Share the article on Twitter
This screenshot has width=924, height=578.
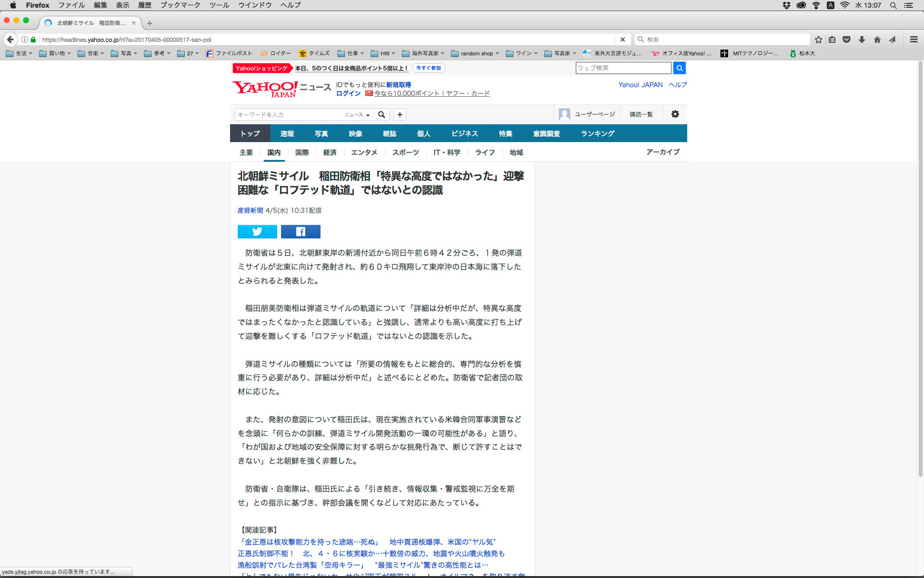pyautogui.click(x=257, y=232)
